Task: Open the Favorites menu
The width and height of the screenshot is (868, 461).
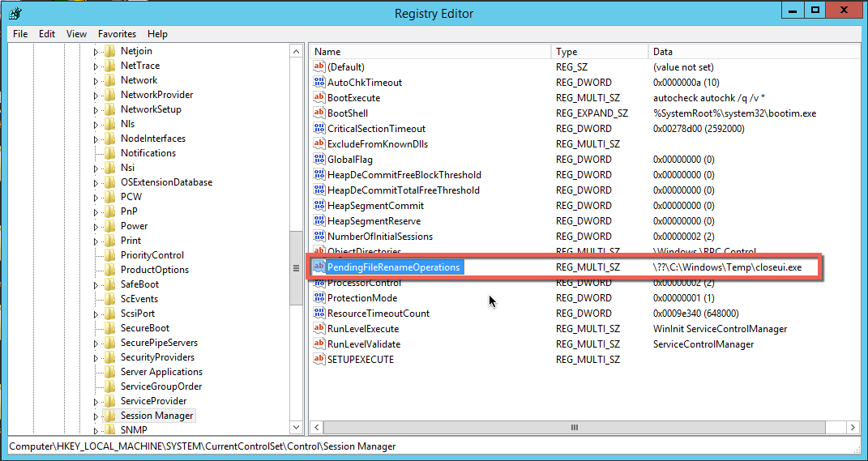Action: 117,34
